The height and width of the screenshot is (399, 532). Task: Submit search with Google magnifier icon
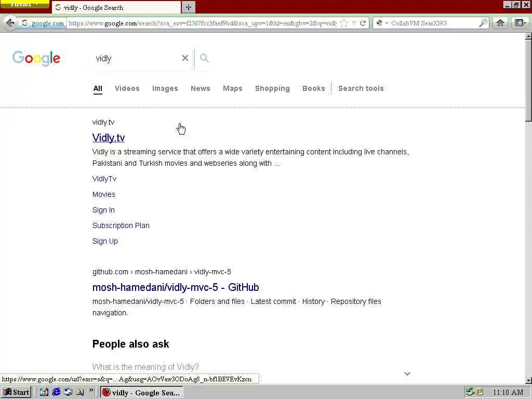pos(204,58)
